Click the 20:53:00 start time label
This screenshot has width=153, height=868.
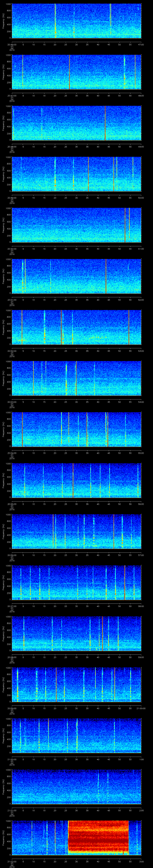coord(12,402)
